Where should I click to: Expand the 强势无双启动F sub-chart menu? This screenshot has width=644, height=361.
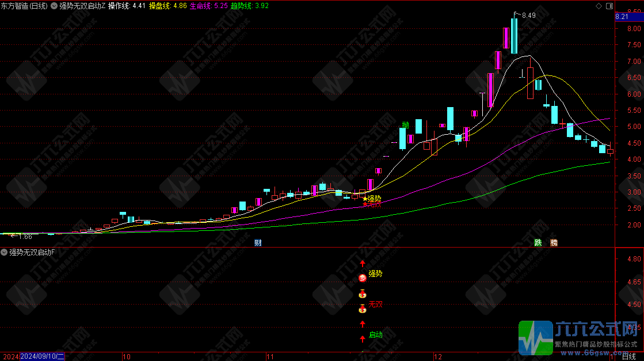coord(5,252)
